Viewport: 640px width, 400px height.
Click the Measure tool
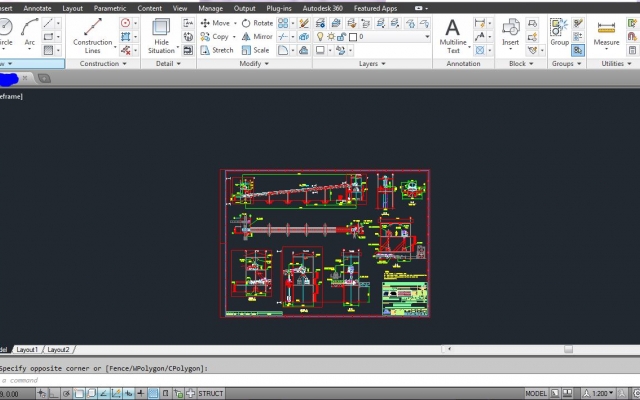coord(606,34)
